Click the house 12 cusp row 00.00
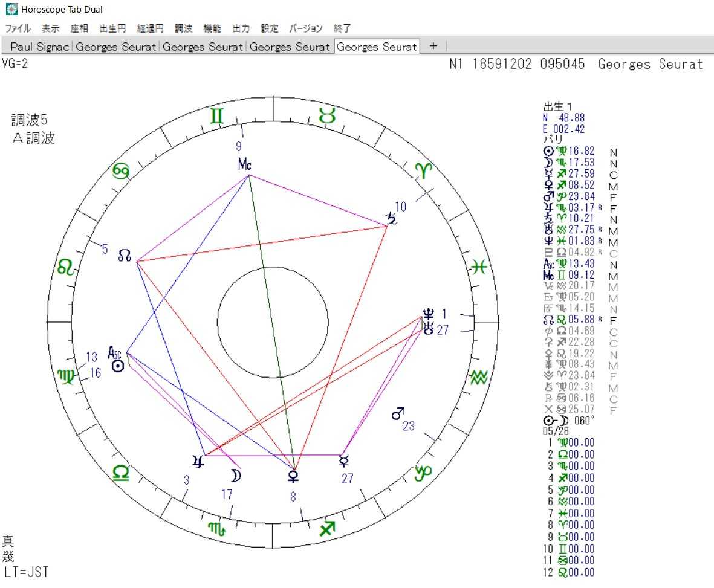The height and width of the screenshot is (588, 714). click(569, 572)
